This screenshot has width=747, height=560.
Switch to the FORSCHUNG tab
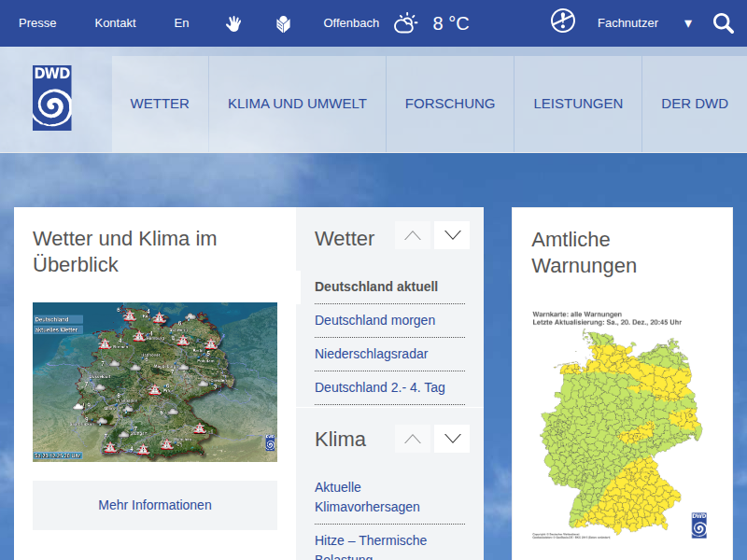tap(450, 104)
